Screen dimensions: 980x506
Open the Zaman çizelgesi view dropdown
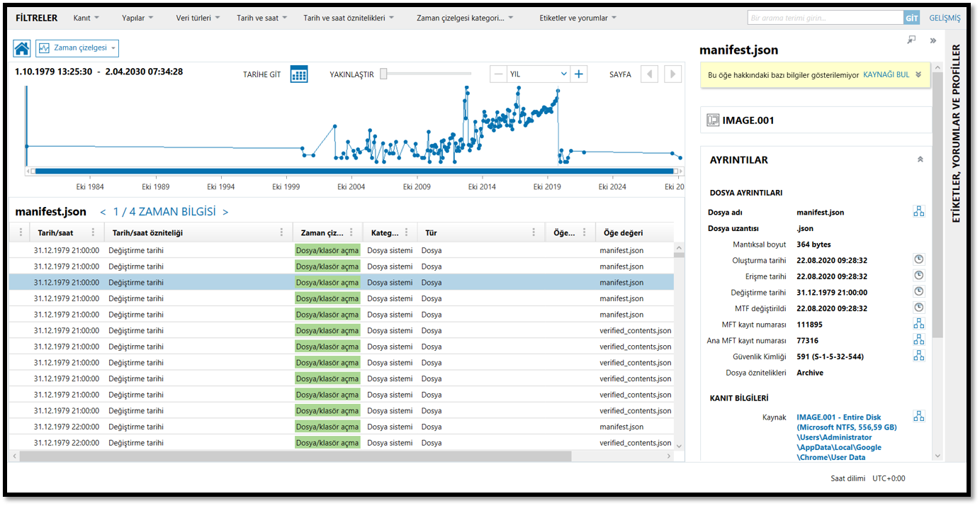[77, 48]
